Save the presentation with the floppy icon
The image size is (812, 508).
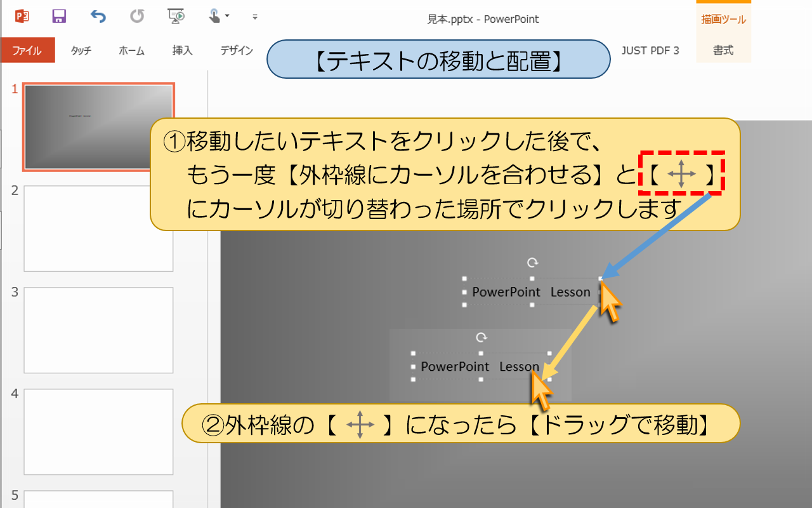point(59,16)
